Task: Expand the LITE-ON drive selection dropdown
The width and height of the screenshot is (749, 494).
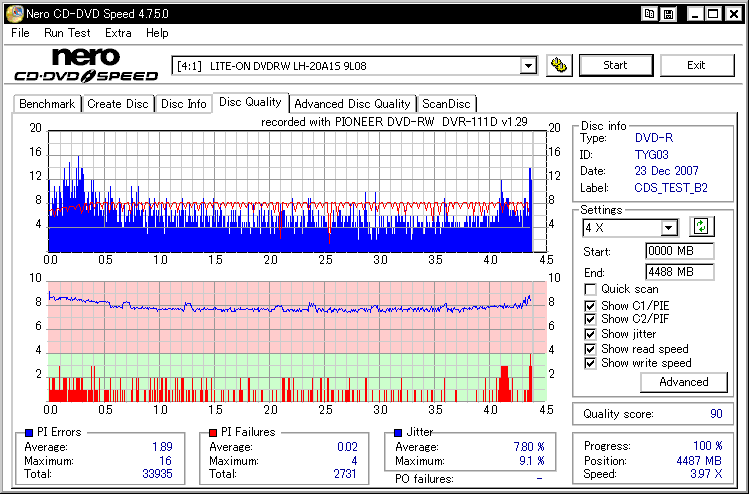Action: [x=528, y=66]
